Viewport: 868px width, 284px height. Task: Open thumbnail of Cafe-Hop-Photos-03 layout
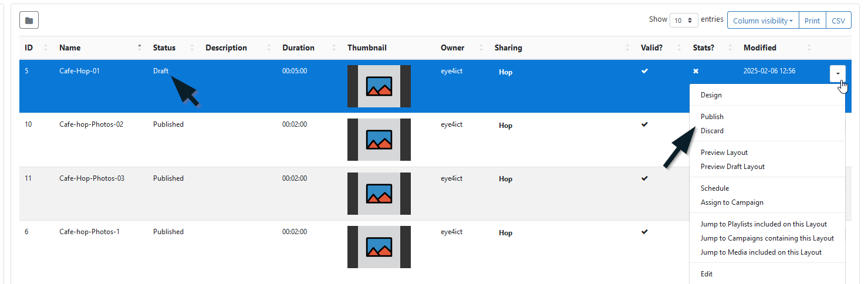[379, 193]
